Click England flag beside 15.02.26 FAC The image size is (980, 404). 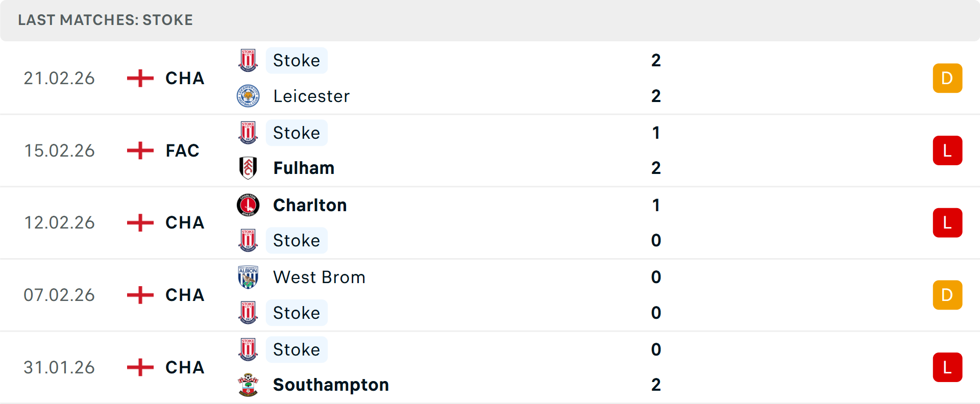[x=140, y=150]
